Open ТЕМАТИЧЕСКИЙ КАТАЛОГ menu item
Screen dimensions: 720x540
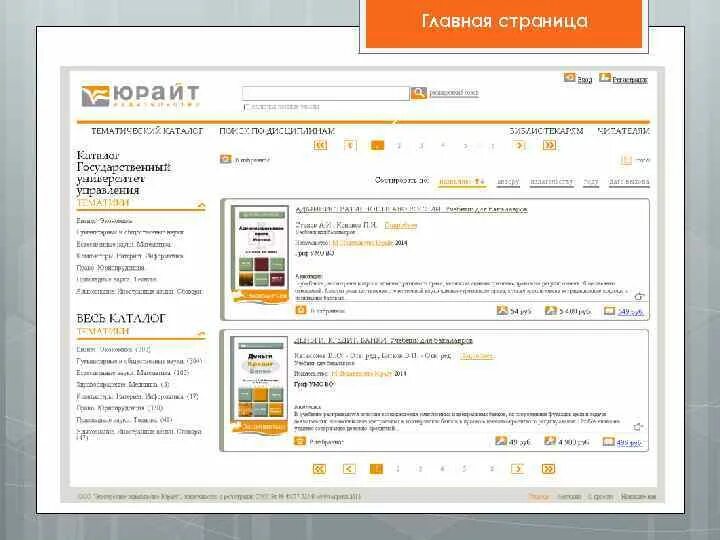147,131
